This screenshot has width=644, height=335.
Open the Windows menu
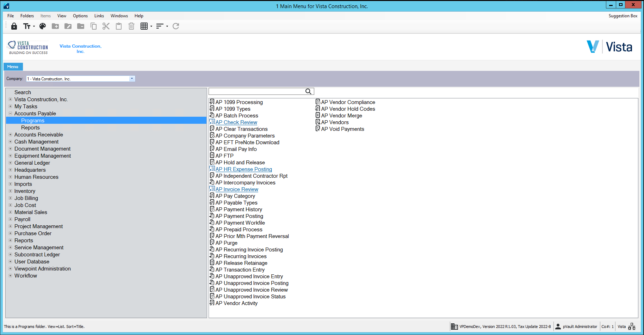coord(119,16)
